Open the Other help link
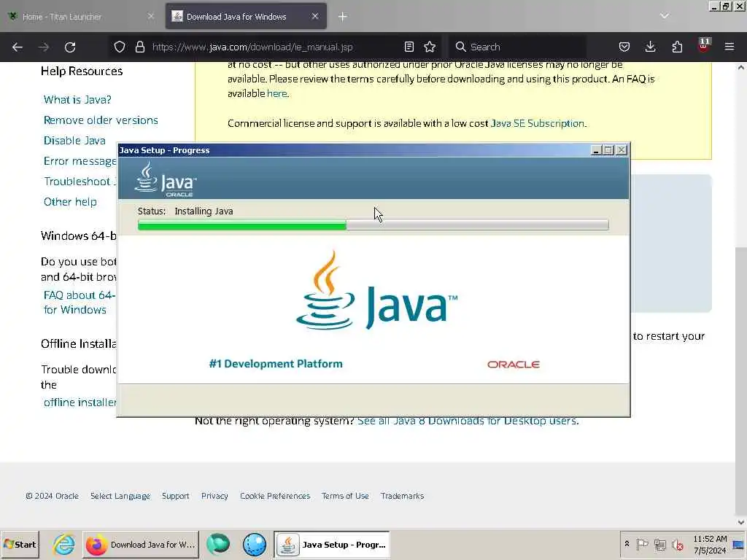The width and height of the screenshot is (747, 560). [x=70, y=202]
